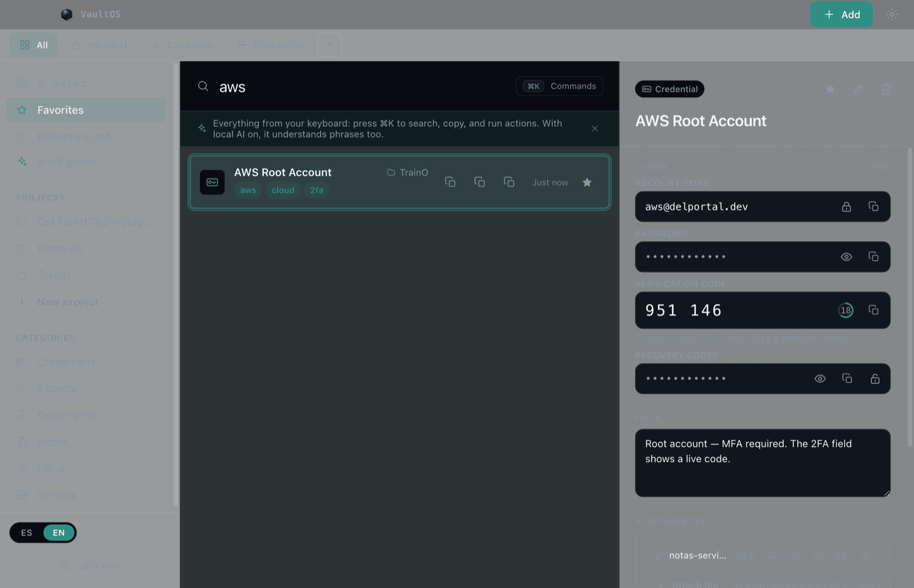Viewport: 914px width, 588px height.
Task: Filter by URLs category
Action: point(86,468)
